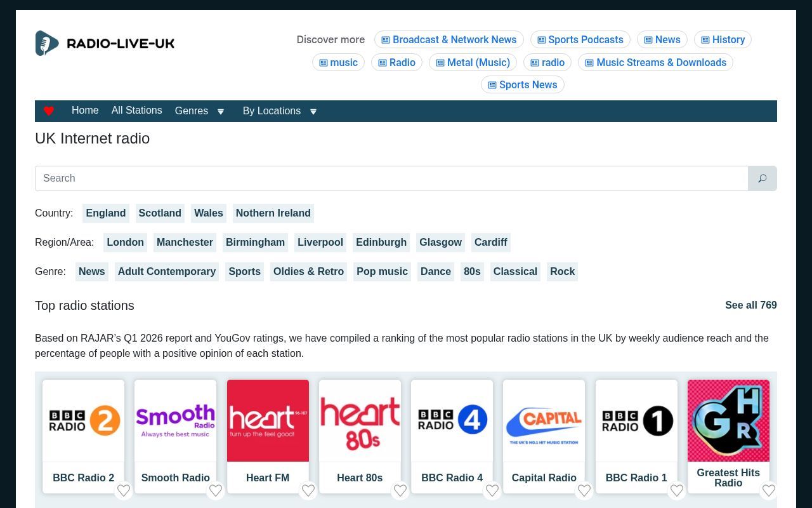The width and height of the screenshot is (812, 508).
Task: Favorite BBC Radio 2 with heart icon
Action: coord(124,490)
